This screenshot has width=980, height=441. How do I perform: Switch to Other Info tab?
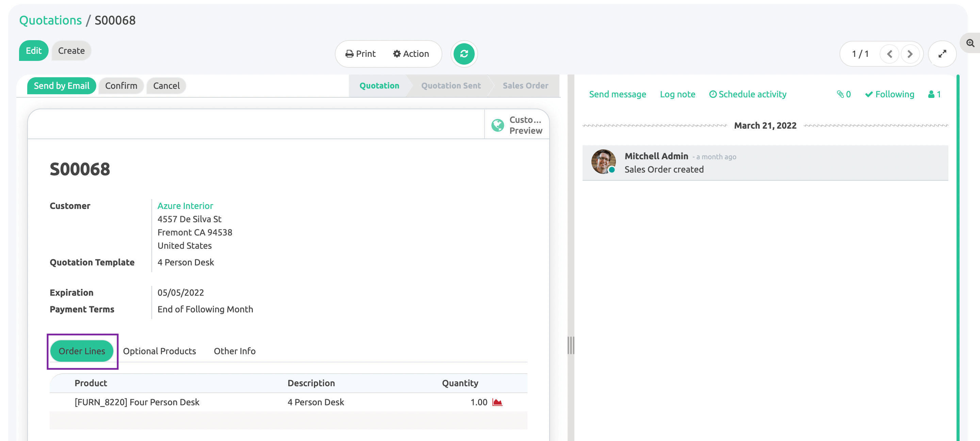[234, 351]
